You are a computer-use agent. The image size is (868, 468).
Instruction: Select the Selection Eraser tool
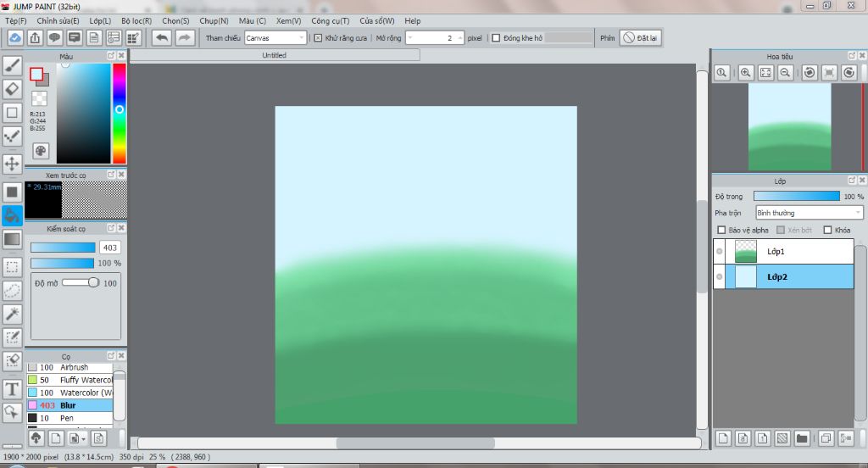point(12,361)
